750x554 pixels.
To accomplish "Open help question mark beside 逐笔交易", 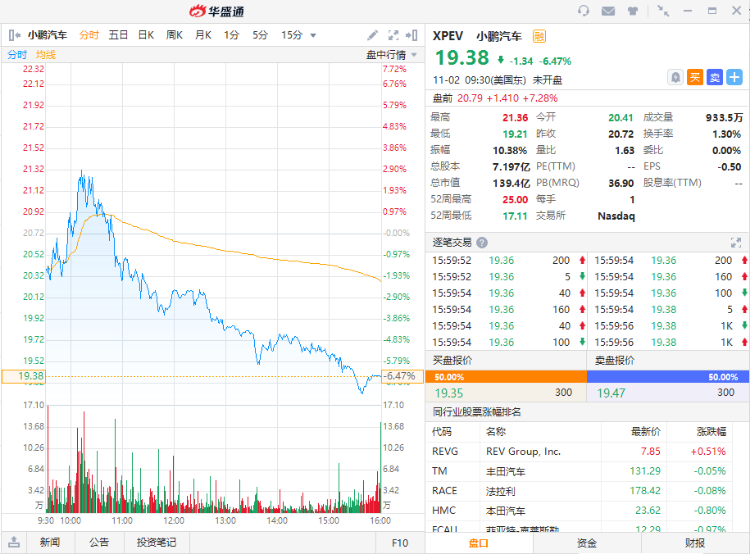I will pos(482,243).
